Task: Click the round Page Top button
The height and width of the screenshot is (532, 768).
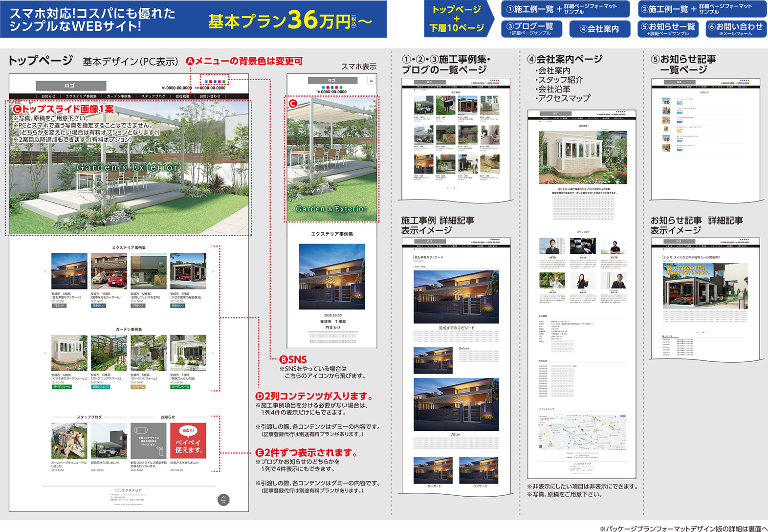Action: (223, 500)
